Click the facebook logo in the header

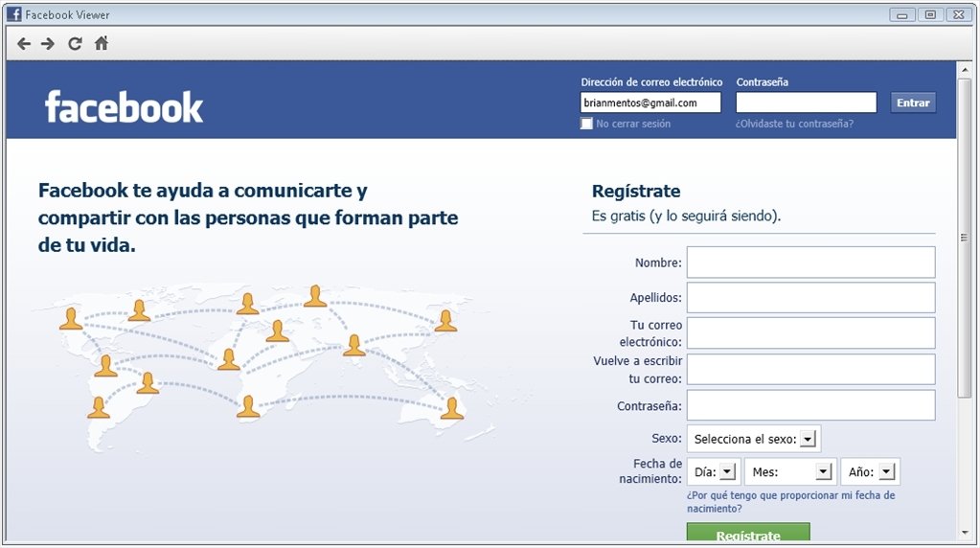(124, 107)
